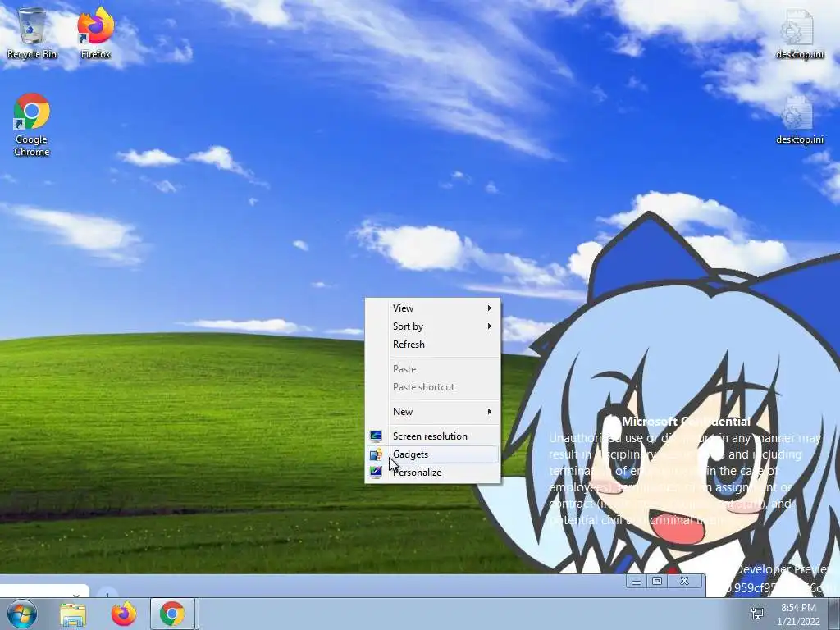Open Windows Explorer from the taskbar
The width and height of the screenshot is (840, 630).
tap(73, 614)
